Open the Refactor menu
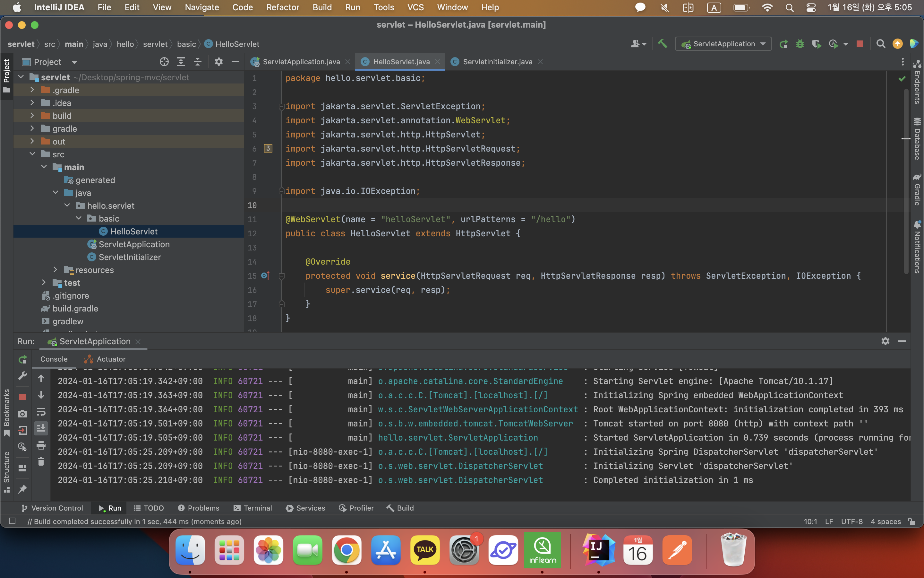Viewport: 924px width, 578px height. [283, 7]
